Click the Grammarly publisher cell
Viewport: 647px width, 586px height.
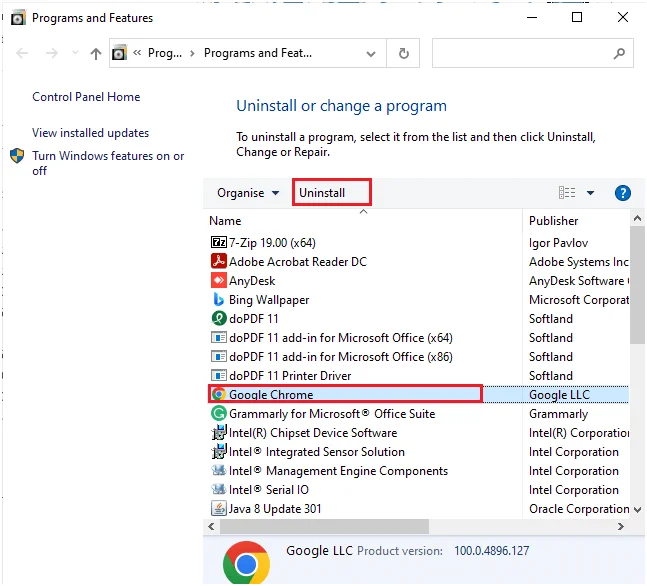(x=558, y=414)
